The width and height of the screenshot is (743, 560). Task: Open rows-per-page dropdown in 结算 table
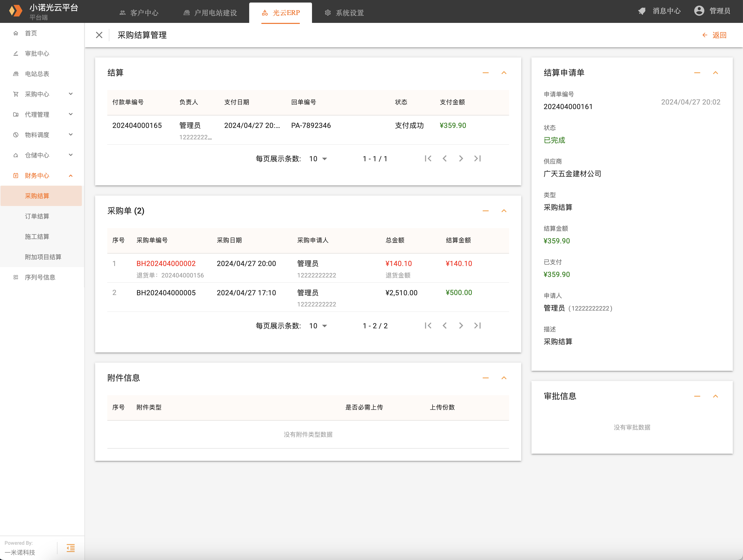318,159
